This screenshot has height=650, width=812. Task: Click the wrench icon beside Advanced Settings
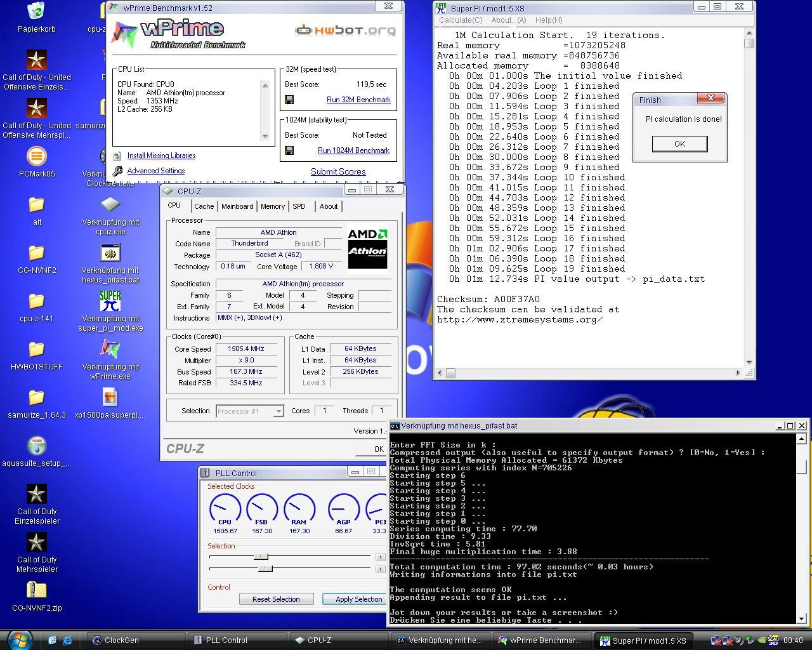pyautogui.click(x=117, y=171)
